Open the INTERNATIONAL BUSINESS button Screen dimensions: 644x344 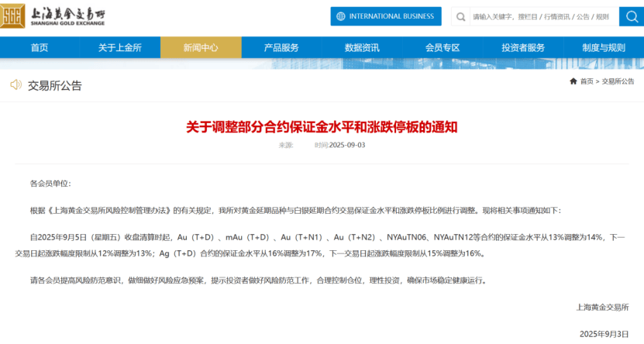(386, 16)
